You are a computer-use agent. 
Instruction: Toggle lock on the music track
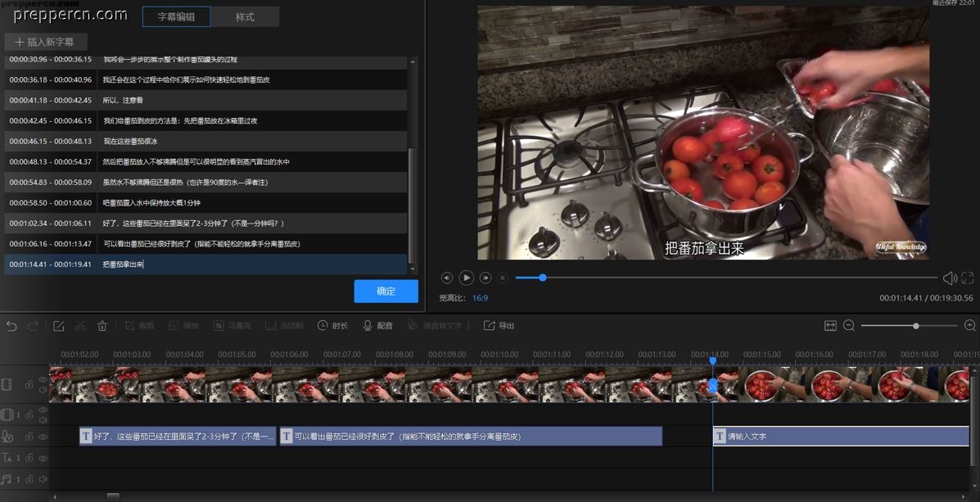(29, 480)
